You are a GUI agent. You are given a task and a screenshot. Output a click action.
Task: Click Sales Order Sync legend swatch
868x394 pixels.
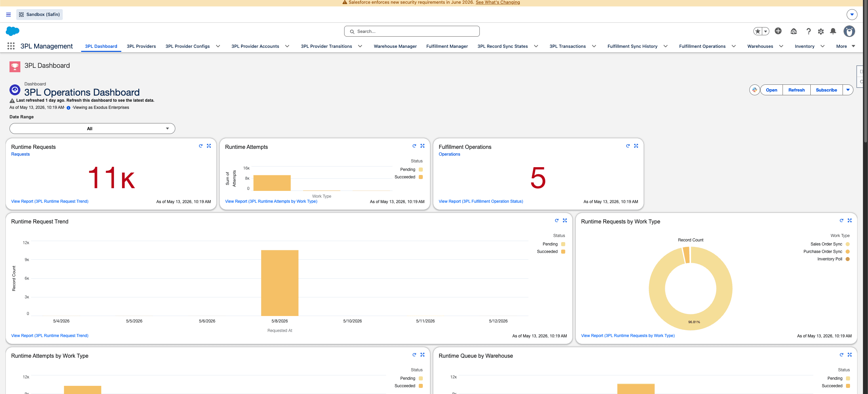[848, 244]
